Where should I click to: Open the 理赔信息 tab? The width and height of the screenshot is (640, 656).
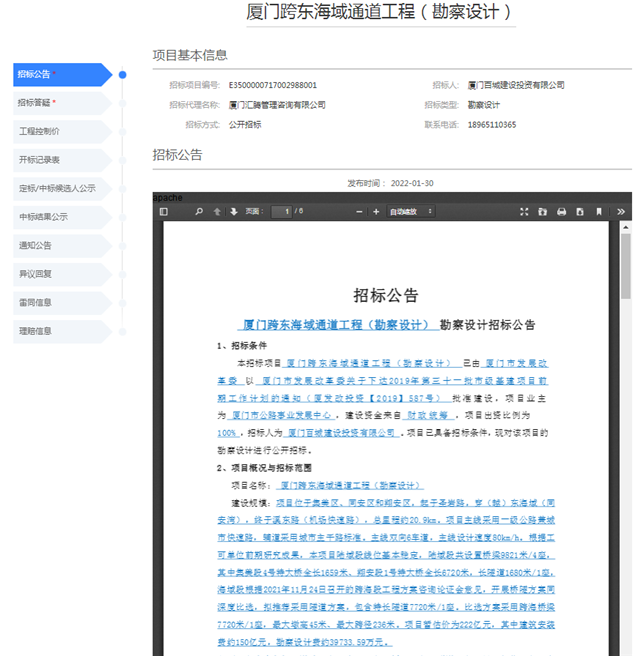pyautogui.click(x=63, y=331)
